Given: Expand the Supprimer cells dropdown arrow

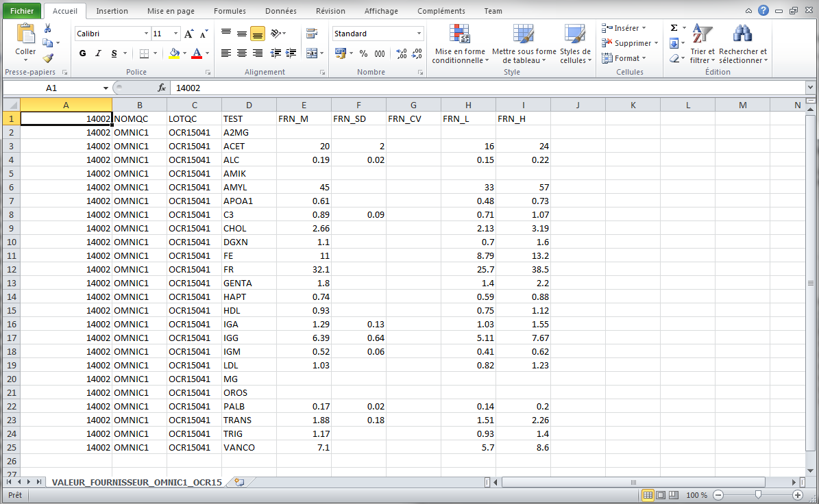Looking at the screenshot, I should pyautogui.click(x=656, y=43).
